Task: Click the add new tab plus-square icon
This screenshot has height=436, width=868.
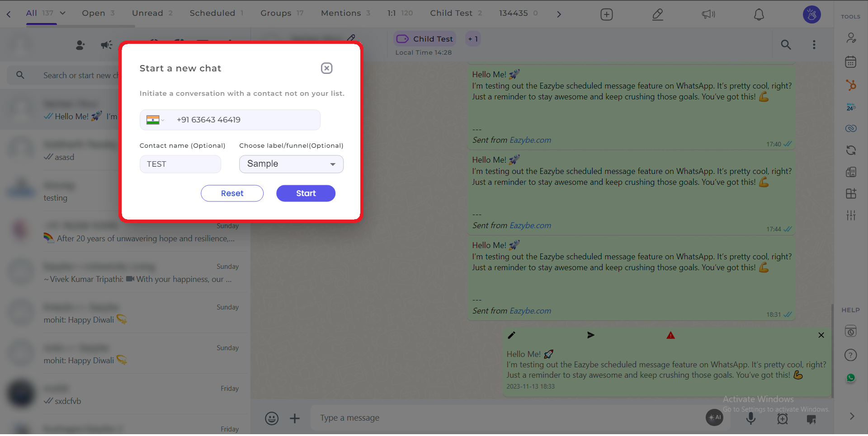Action: click(607, 14)
